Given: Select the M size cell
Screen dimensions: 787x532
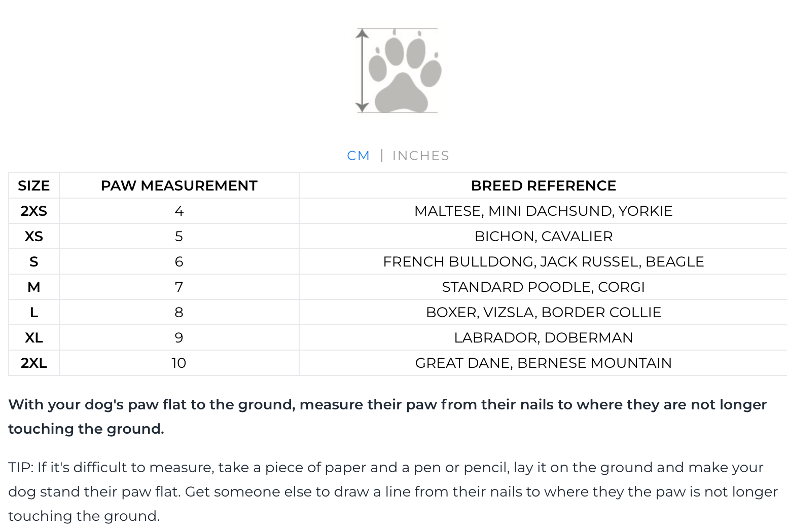Looking at the screenshot, I should click(x=34, y=287).
